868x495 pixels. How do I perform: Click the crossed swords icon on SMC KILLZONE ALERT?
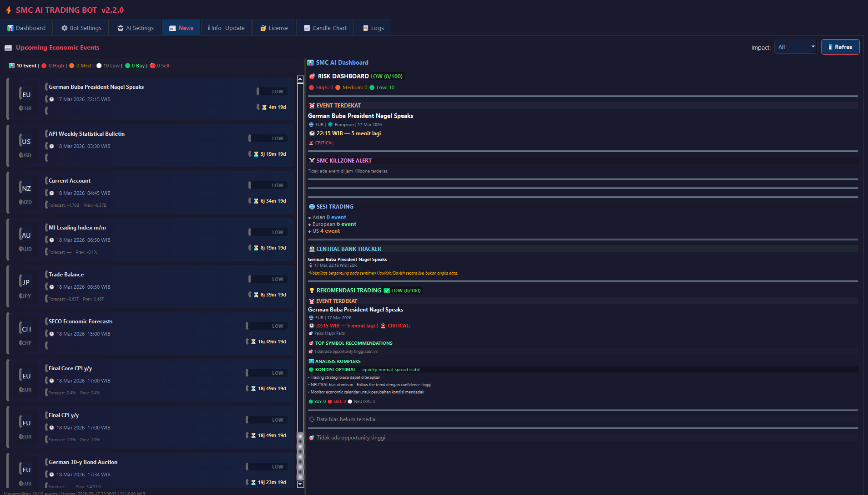point(312,160)
